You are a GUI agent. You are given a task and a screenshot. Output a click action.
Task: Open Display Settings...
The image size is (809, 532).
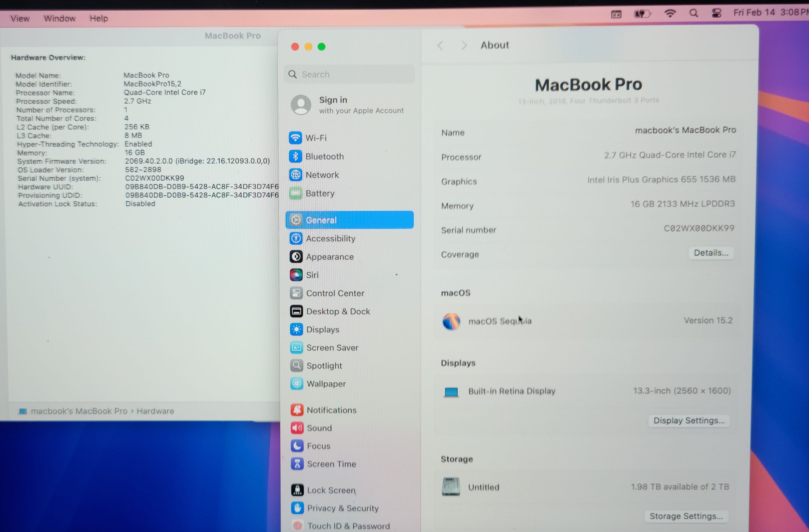click(x=689, y=420)
